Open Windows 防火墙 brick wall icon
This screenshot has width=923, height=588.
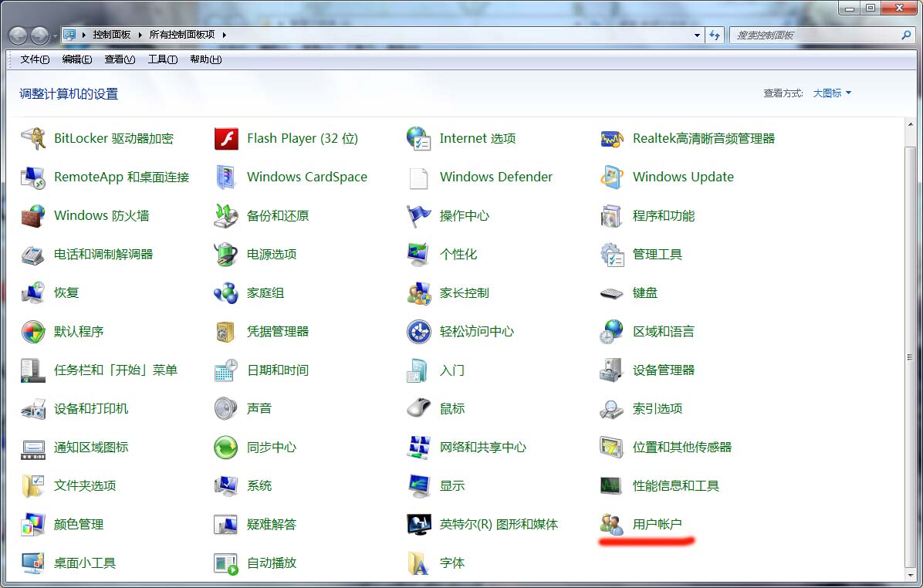pyautogui.click(x=33, y=216)
